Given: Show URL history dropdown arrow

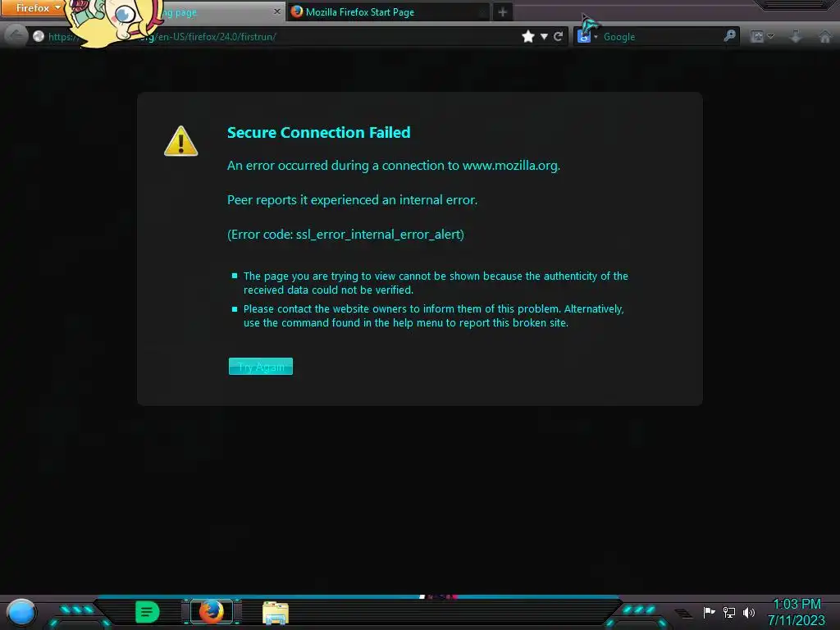Looking at the screenshot, I should (x=544, y=36).
